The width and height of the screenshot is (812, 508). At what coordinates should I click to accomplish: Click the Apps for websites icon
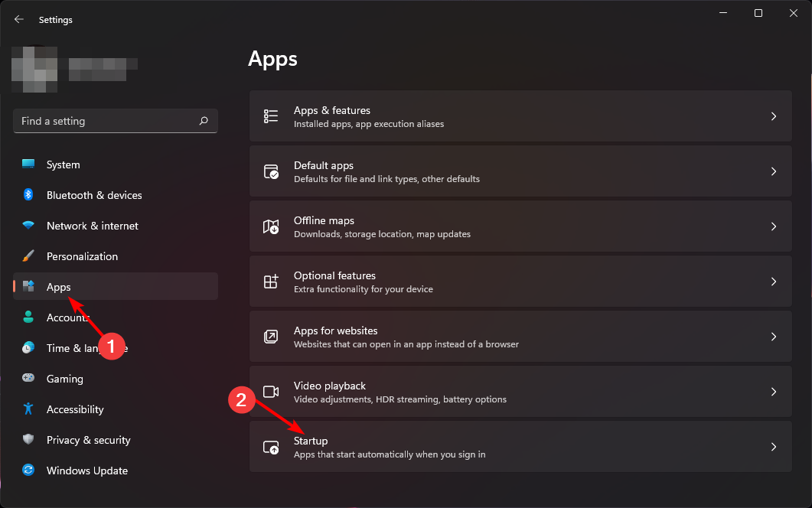271,337
